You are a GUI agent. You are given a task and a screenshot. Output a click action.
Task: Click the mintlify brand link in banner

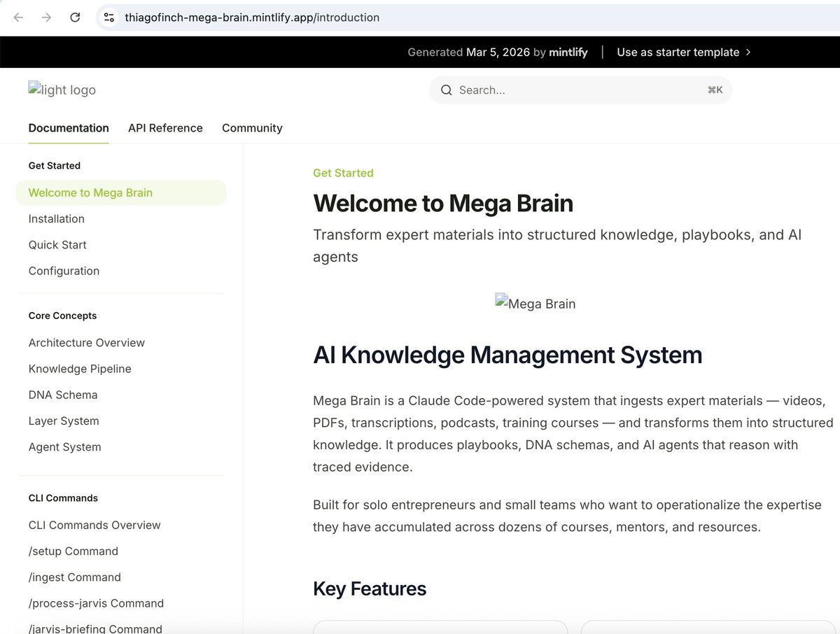[568, 52]
